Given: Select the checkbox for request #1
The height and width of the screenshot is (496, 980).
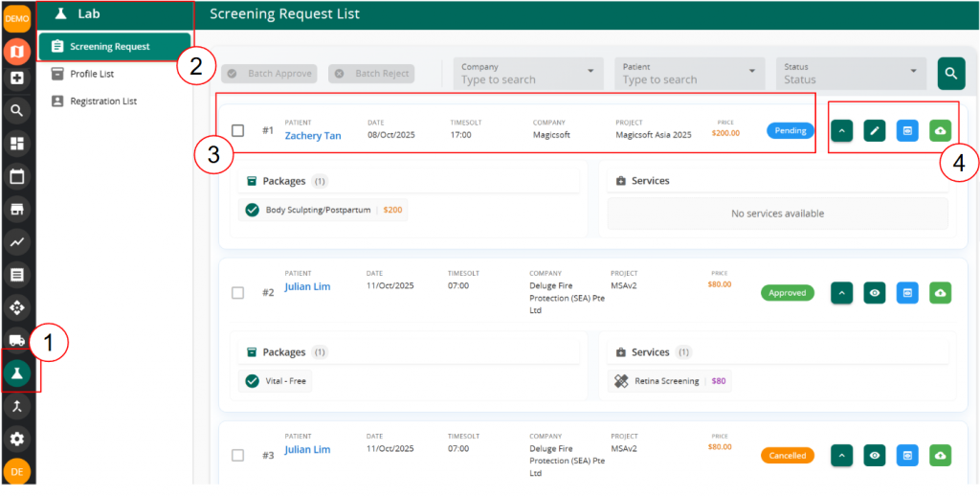Looking at the screenshot, I should tap(238, 130).
